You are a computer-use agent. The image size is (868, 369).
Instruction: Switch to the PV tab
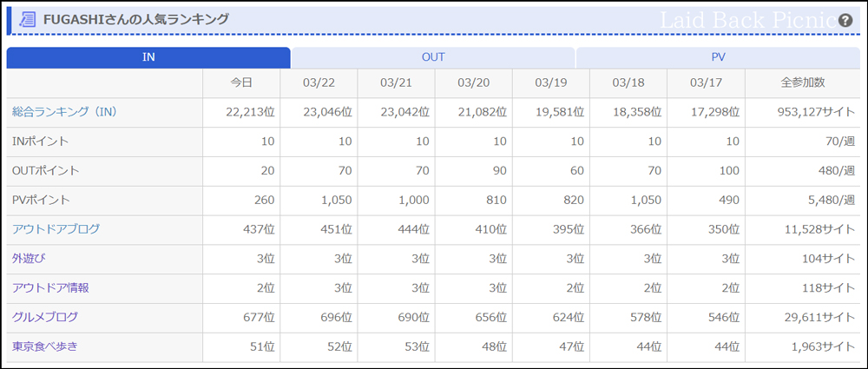(718, 57)
